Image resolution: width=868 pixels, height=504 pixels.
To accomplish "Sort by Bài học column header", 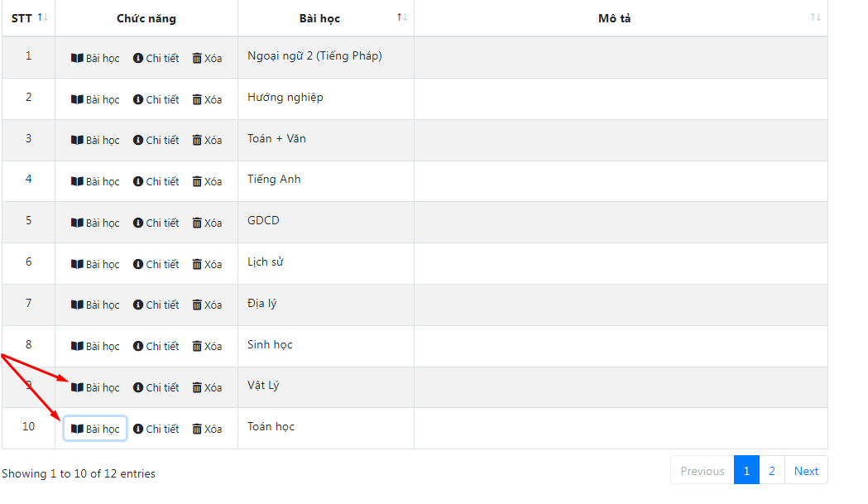I will click(x=326, y=18).
